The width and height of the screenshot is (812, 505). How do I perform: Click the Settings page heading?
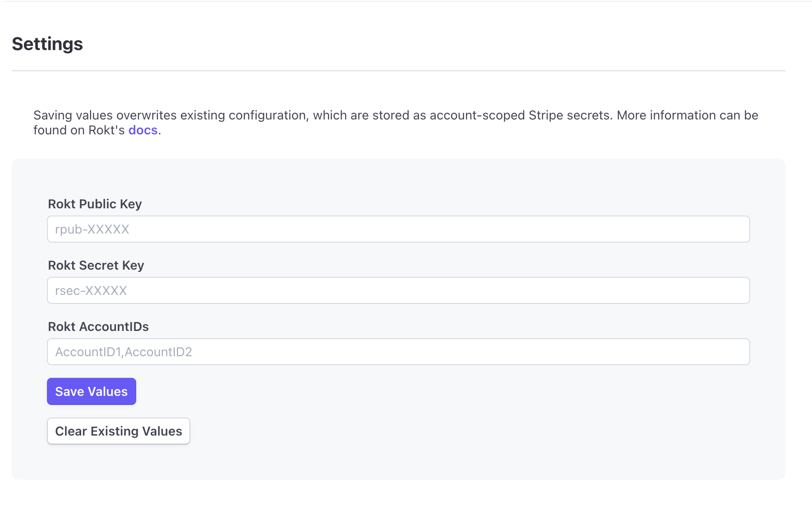(47, 44)
